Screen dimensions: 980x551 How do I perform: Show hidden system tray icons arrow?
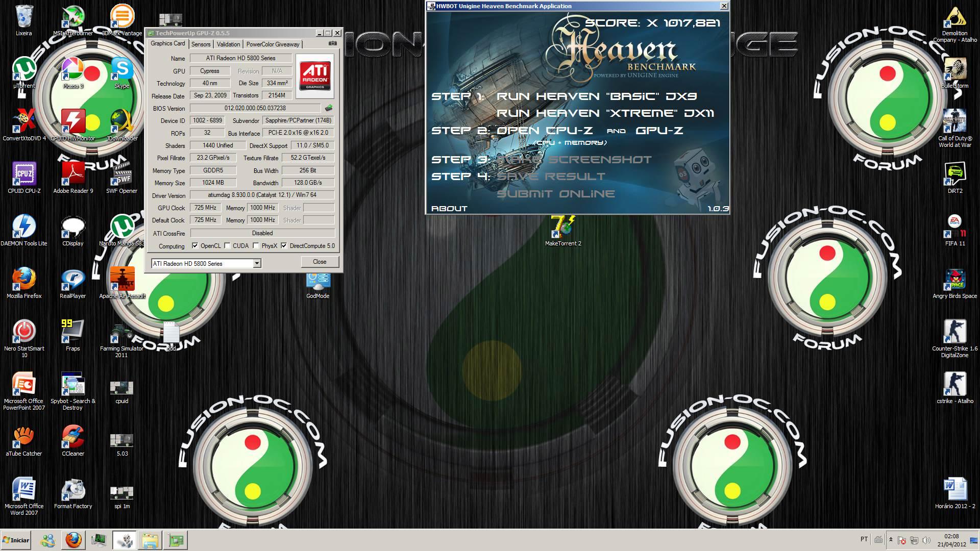pos(891,540)
